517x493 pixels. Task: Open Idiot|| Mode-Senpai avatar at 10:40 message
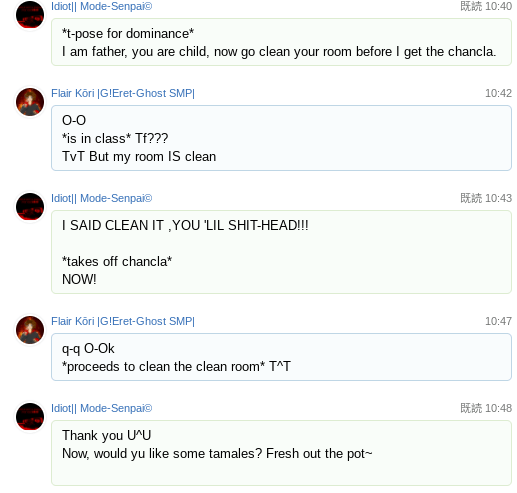(x=30, y=15)
